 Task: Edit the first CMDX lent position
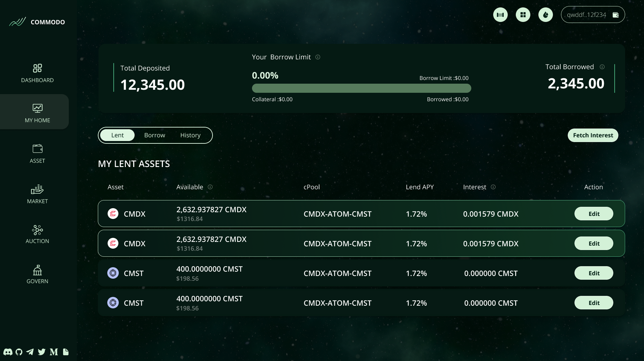coord(593,214)
